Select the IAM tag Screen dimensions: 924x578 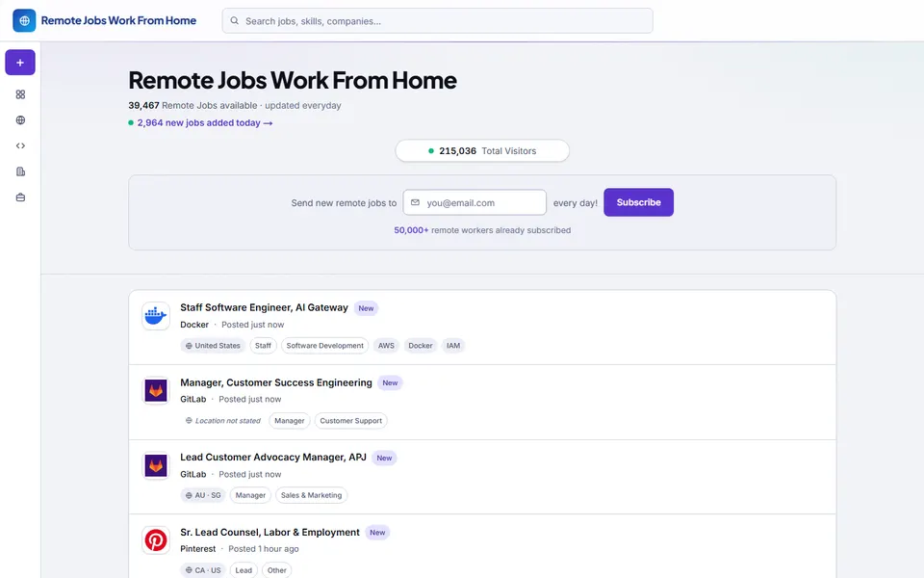point(453,346)
